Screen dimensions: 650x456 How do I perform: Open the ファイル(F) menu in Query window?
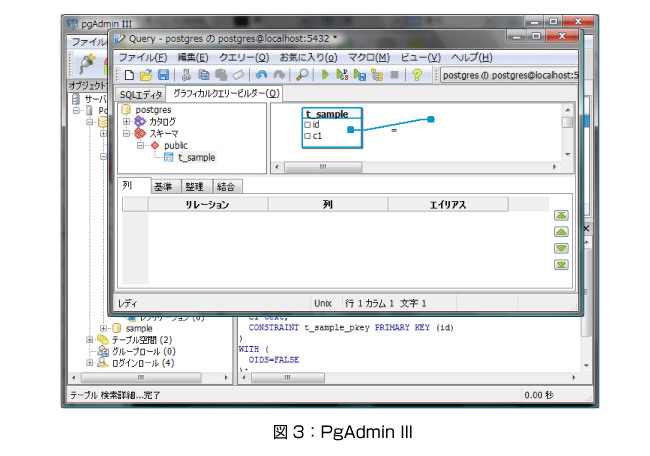[x=143, y=57]
